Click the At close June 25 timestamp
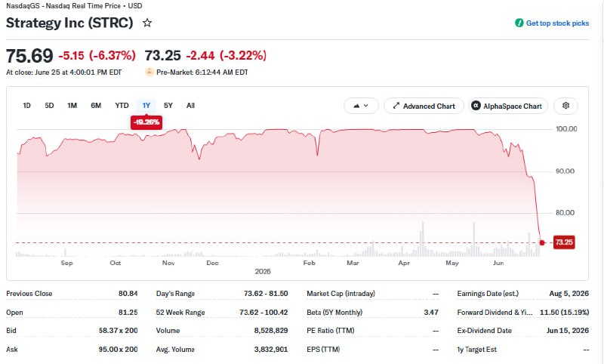604x364 pixels. 64,72
